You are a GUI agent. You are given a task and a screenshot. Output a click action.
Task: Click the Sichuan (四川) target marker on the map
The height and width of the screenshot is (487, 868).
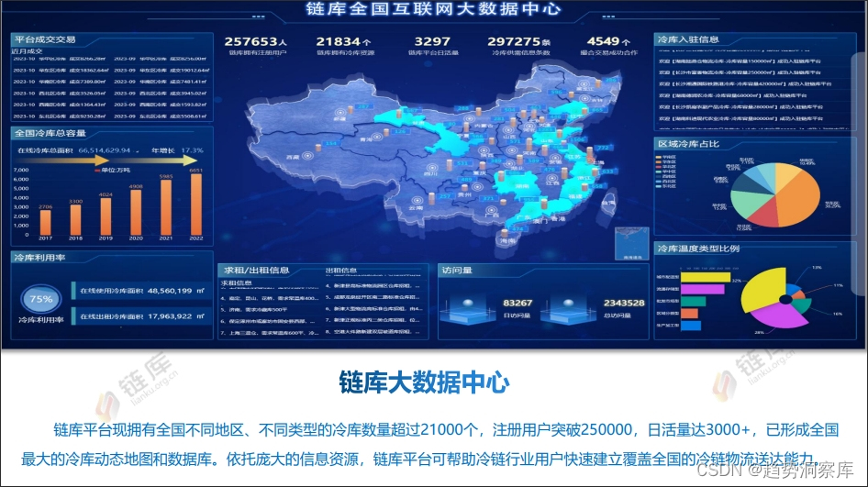coord(432,168)
